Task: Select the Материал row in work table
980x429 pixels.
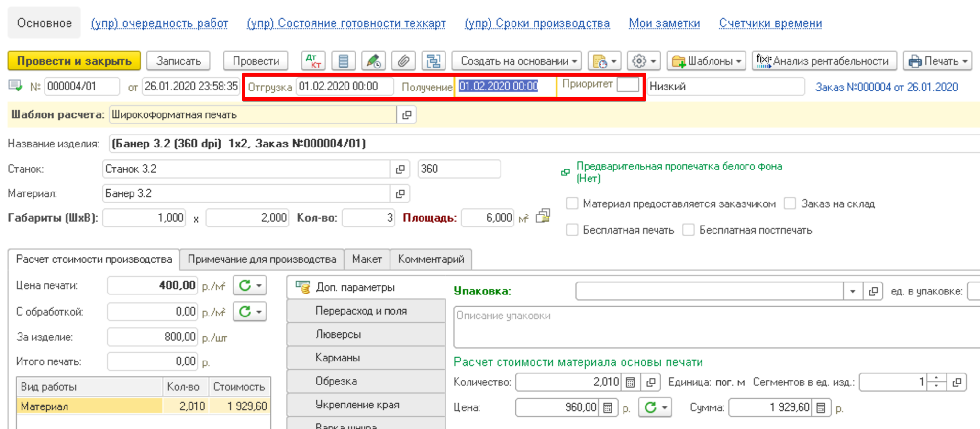Action: tap(144, 406)
